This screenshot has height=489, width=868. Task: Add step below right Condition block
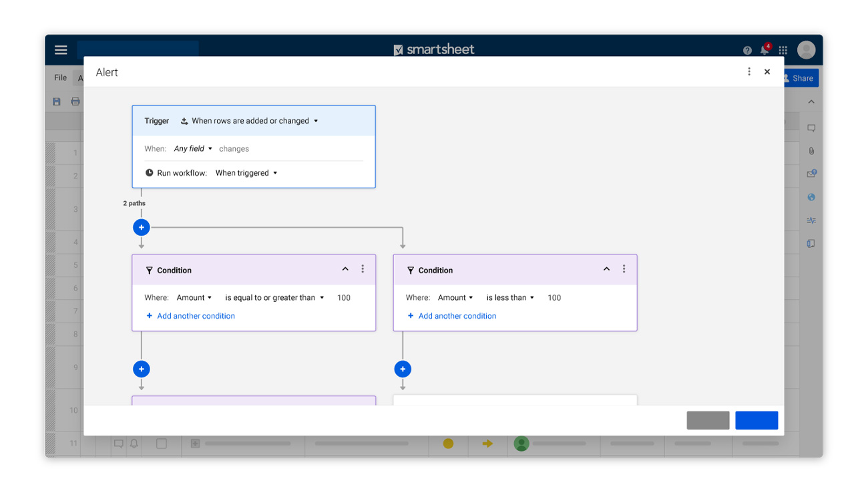[x=403, y=369]
